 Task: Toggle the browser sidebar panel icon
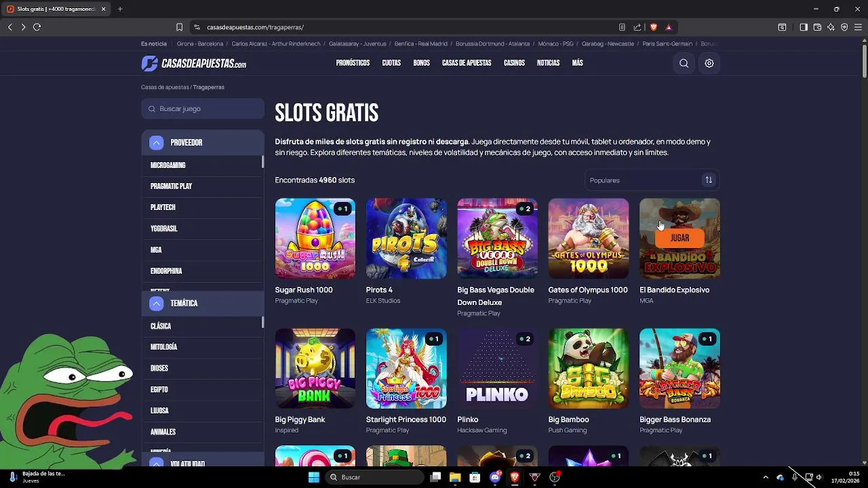pyautogui.click(x=804, y=27)
